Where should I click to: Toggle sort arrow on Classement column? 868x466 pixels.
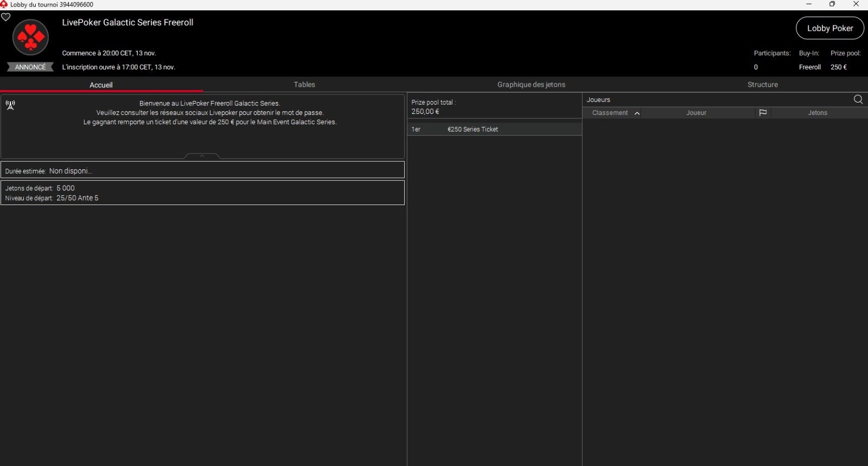pos(637,113)
